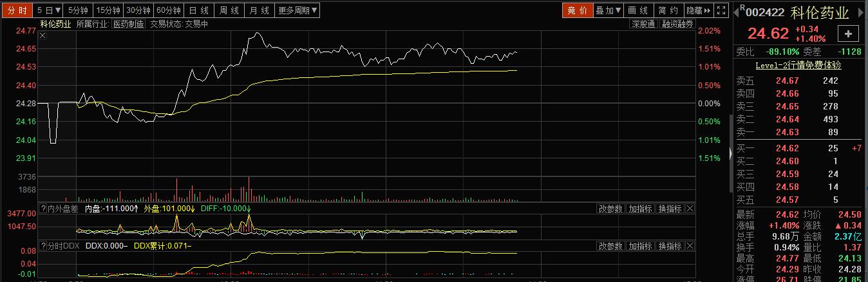Viewport: 868px width, 282px height.
Task: Click the 内盘 value label in indicator header
Action: (112, 209)
